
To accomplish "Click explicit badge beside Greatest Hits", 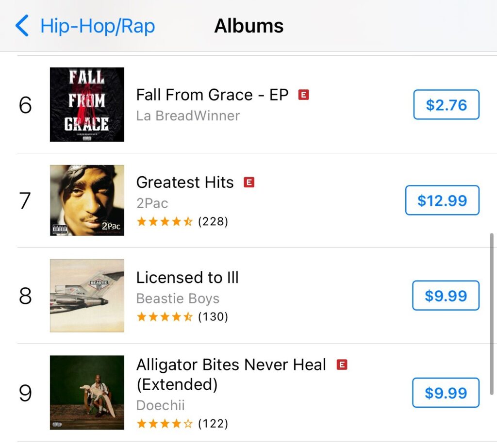I will (x=249, y=183).
